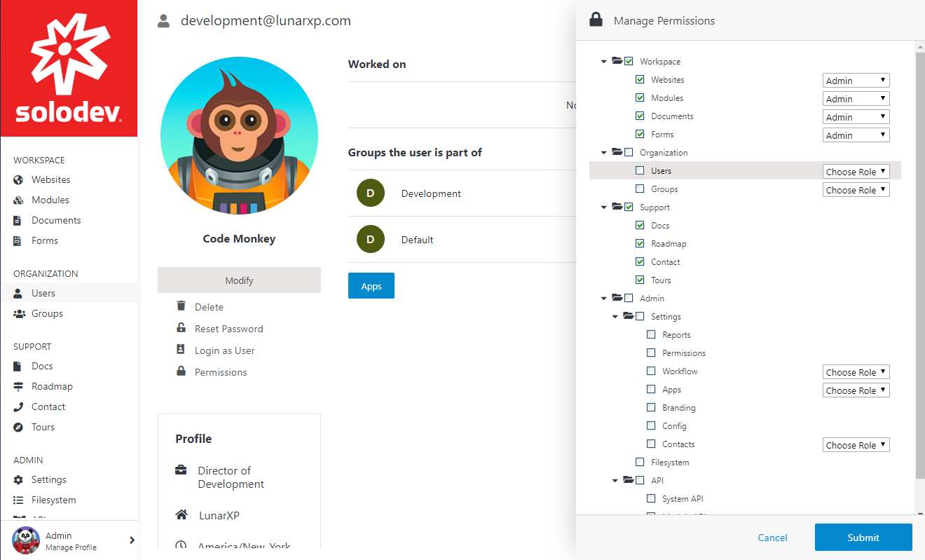Image resolution: width=925 pixels, height=560 pixels.
Task: Click the Development group D avatar
Action: pos(371,193)
